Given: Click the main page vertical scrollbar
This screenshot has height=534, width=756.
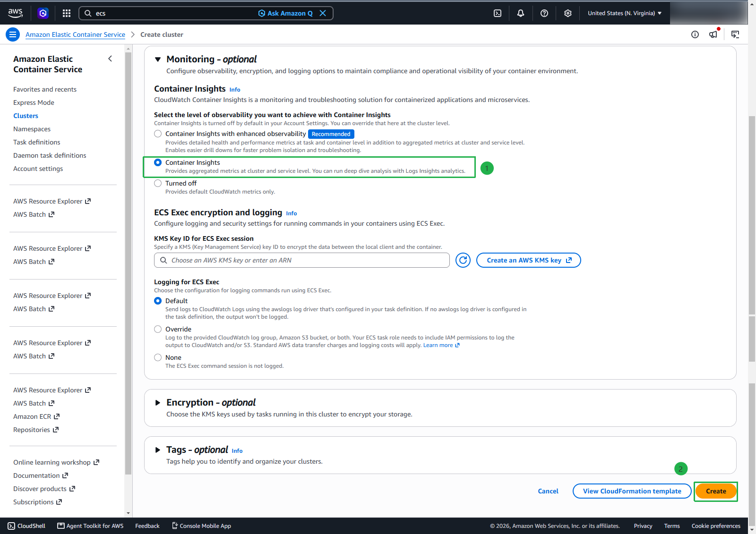Looking at the screenshot, I should click(752, 215).
